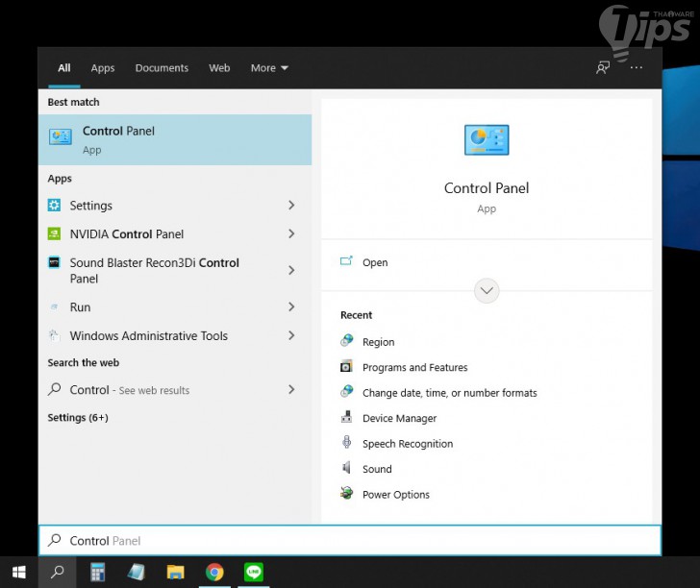Image resolution: width=700 pixels, height=588 pixels.
Task: Expand the Settings result arrow
Action: (291, 206)
